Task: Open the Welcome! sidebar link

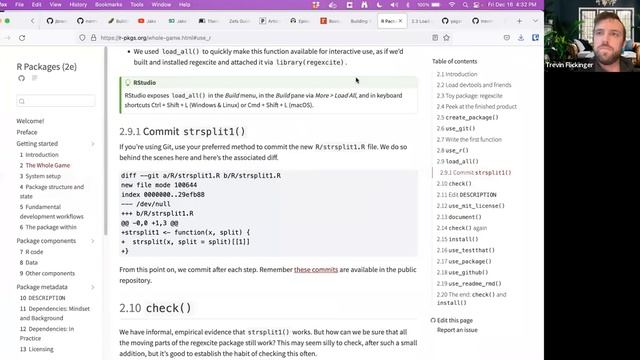Action: (x=30, y=121)
